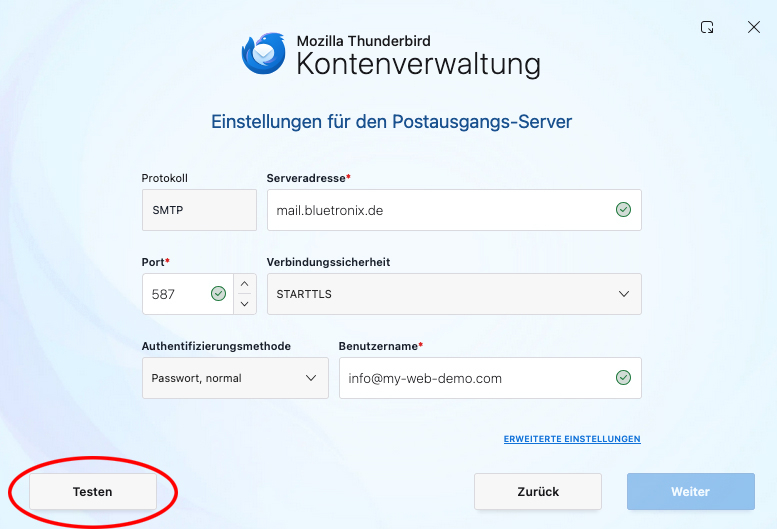Screen dimensions: 777x529
Task: Increase the port number with up arrow
Action: point(245,284)
